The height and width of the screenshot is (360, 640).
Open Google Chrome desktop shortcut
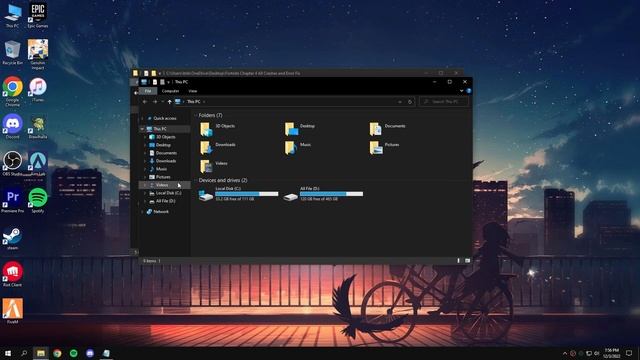click(13, 91)
